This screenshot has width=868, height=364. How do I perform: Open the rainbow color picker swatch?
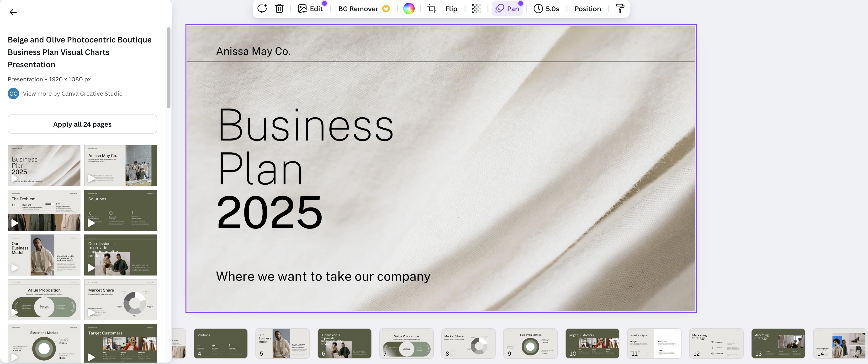pyautogui.click(x=409, y=9)
